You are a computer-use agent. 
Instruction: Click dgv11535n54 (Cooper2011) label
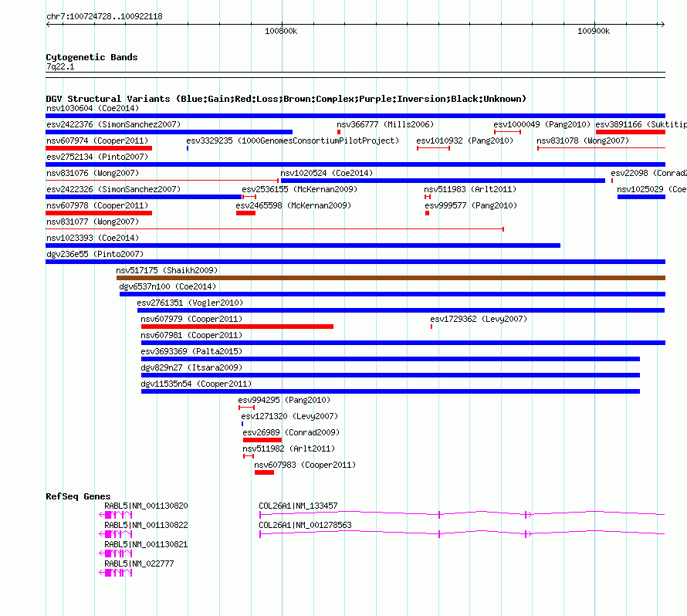[196, 384]
